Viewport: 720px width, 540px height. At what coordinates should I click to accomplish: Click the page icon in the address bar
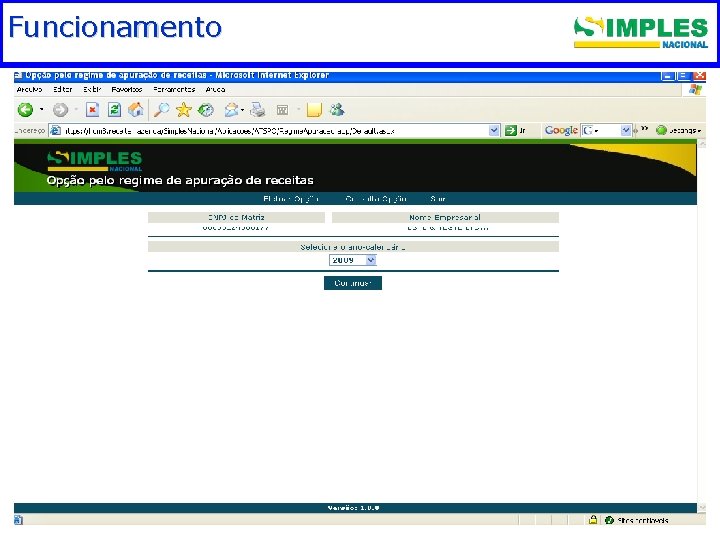[56, 130]
